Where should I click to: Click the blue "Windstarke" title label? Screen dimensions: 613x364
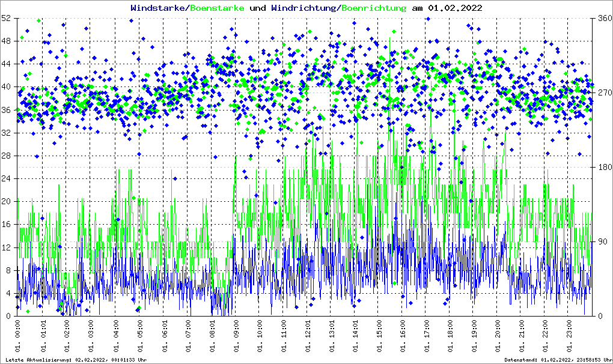[159, 8]
